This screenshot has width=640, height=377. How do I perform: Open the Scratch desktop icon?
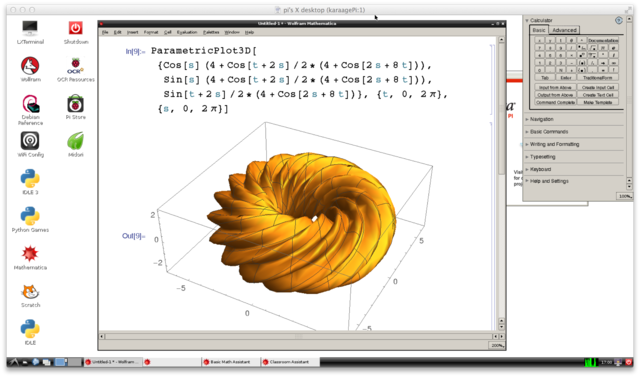30,295
